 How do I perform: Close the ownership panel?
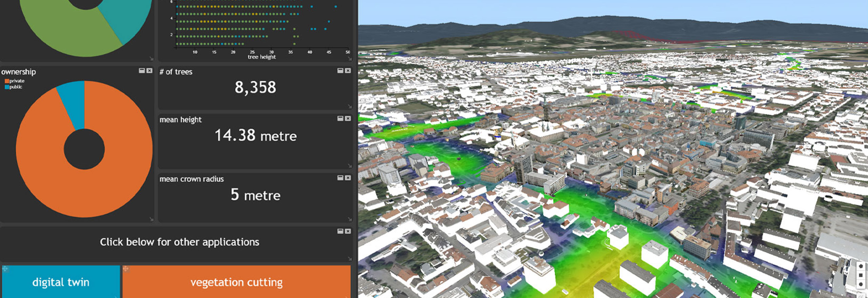click(x=149, y=70)
